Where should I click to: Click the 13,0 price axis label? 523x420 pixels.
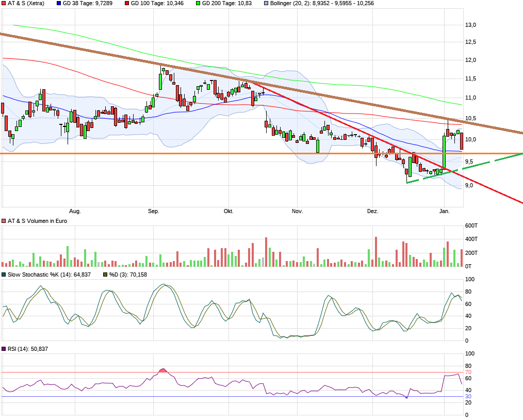pyautogui.click(x=470, y=25)
